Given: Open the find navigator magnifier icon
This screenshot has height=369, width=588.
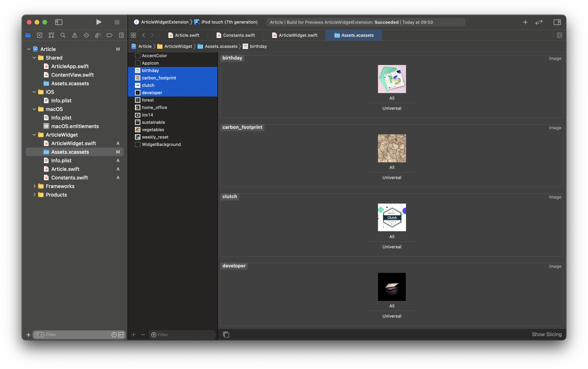Looking at the screenshot, I should tap(63, 35).
